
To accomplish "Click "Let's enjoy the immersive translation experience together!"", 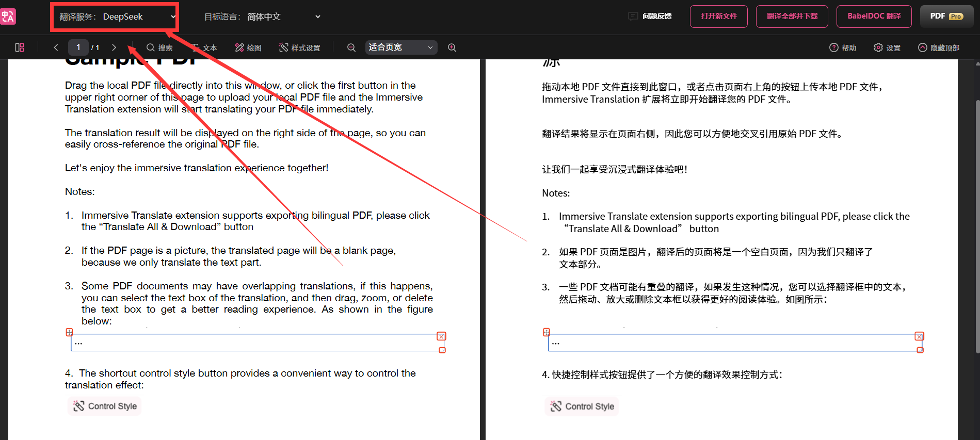I will 197,168.
